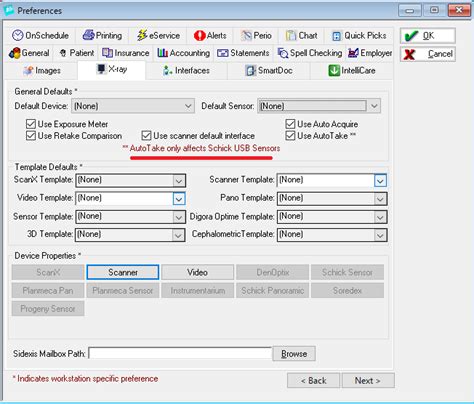
Task: Switch to the Chart tab
Action: 302,35
